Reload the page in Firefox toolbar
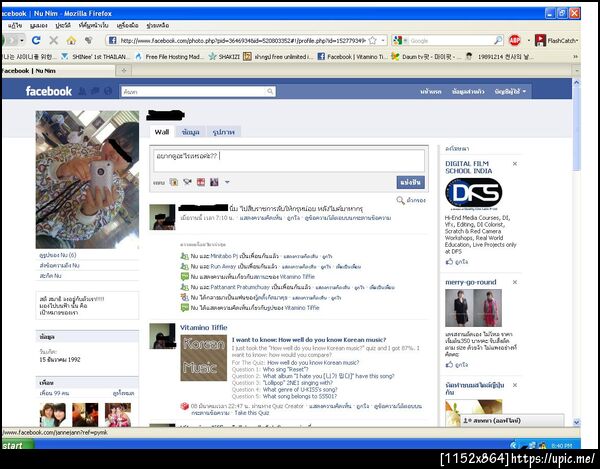Screen dimensions: 600x469 coord(36,40)
